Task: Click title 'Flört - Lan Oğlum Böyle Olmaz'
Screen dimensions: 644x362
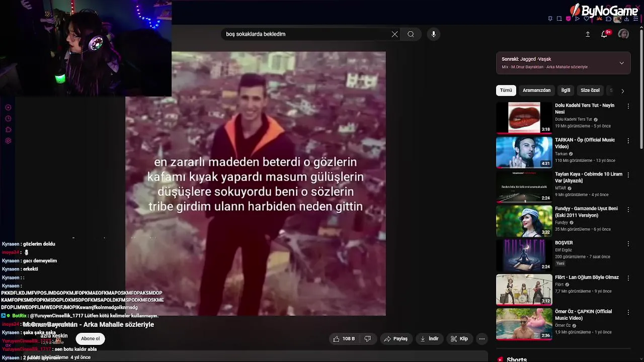Action: click(x=587, y=278)
